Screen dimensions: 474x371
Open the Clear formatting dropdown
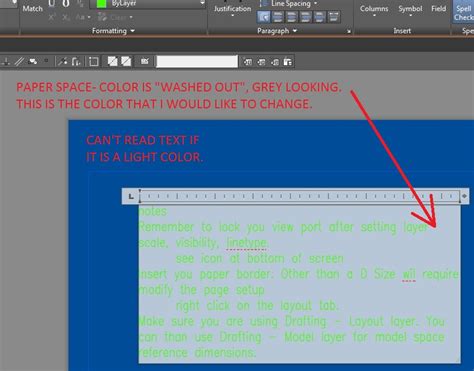coord(115,17)
